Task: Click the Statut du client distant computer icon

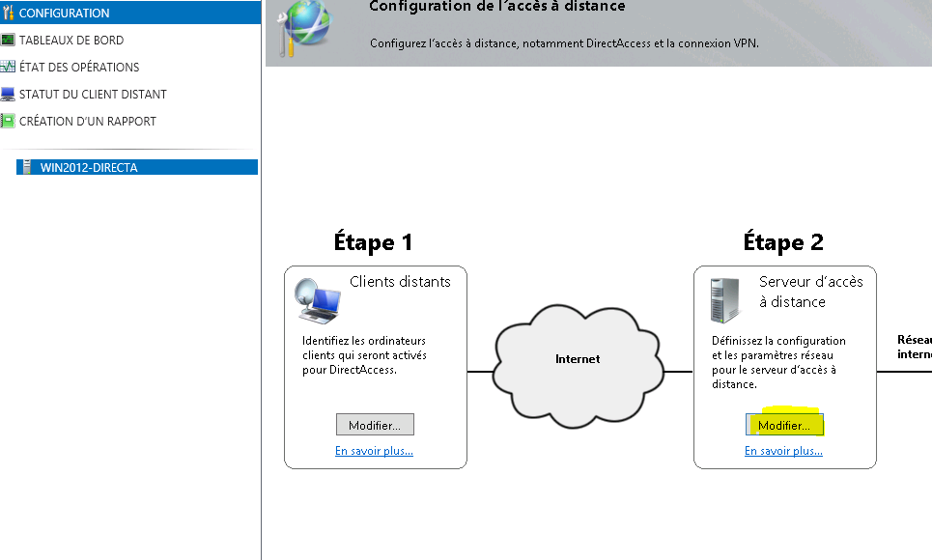Action: tap(8, 94)
